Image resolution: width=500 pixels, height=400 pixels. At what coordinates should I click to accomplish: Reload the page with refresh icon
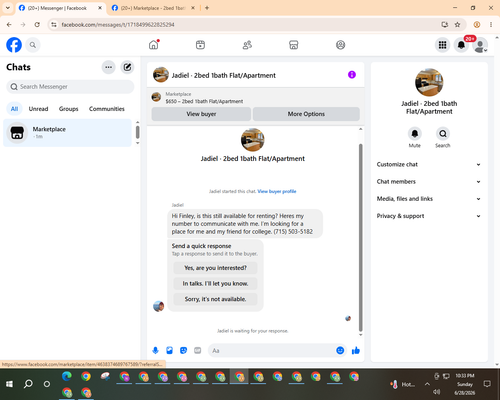coord(37,25)
